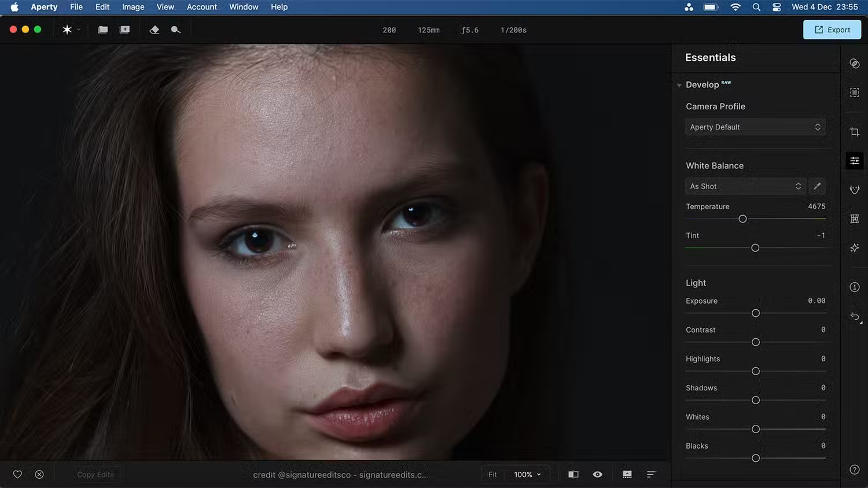This screenshot has height=488, width=868.
Task: Open the eraser tool in toolbar
Action: (x=154, y=29)
